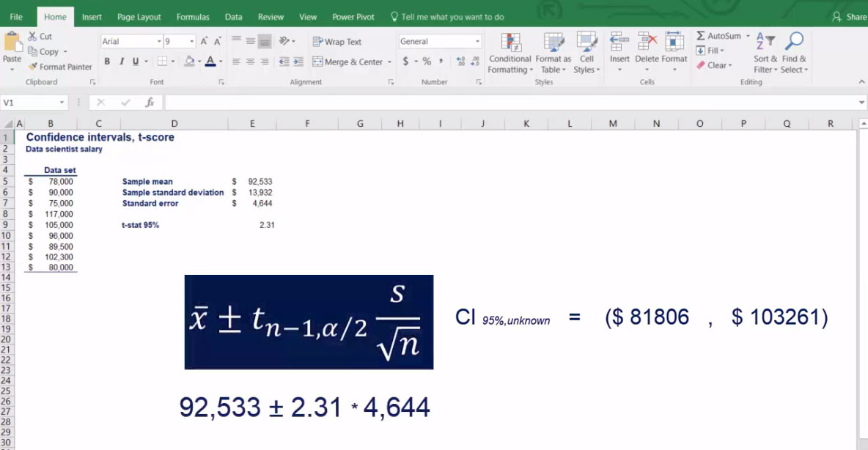Screen dimensions: 868x450
Task: Open Conditional Formatting
Action: (x=510, y=54)
